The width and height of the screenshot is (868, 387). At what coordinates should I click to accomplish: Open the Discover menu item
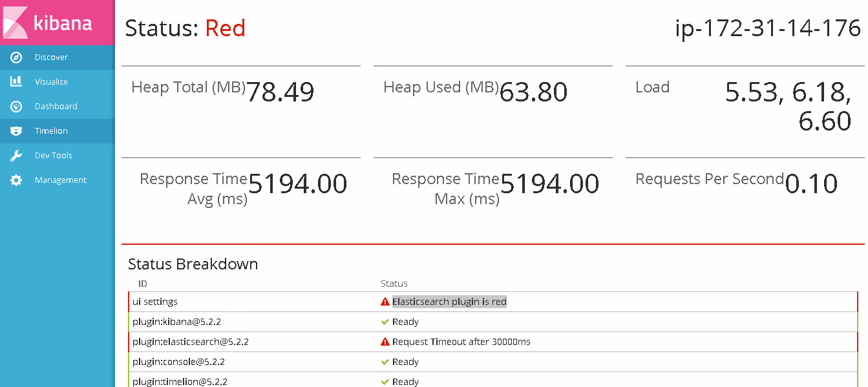pos(52,58)
